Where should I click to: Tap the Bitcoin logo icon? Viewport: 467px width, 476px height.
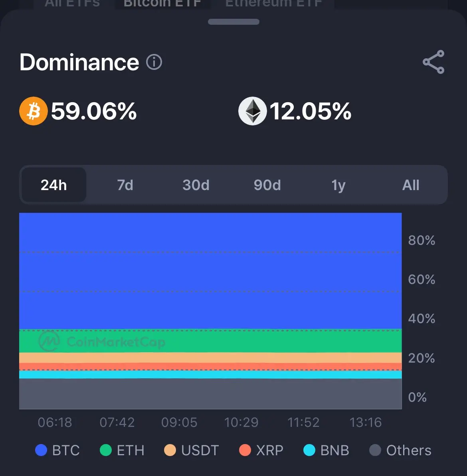click(x=34, y=111)
